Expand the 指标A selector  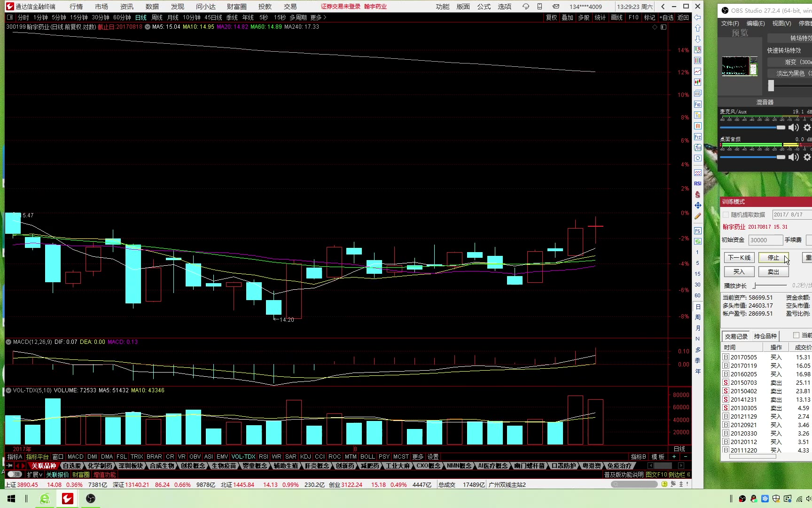[15, 457]
